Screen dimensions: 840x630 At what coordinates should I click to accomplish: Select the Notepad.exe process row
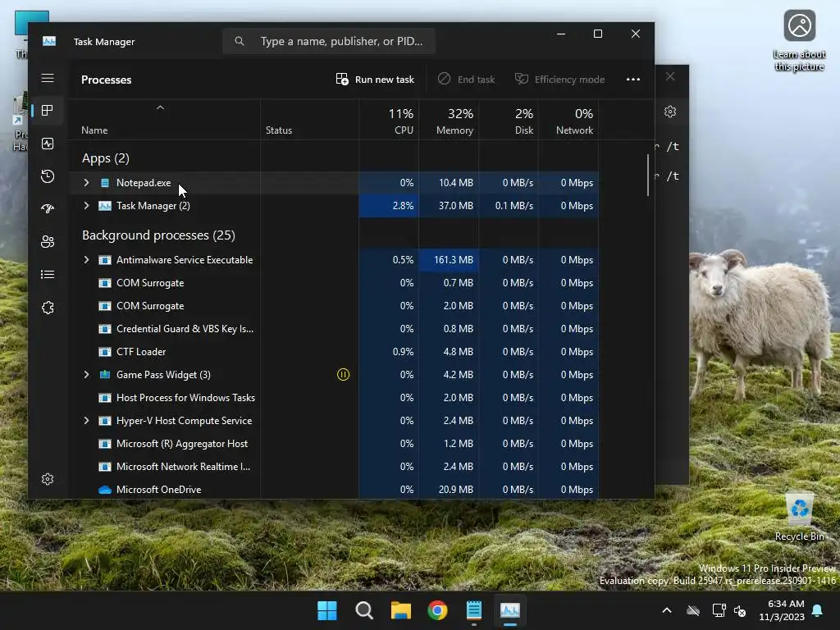click(334, 183)
